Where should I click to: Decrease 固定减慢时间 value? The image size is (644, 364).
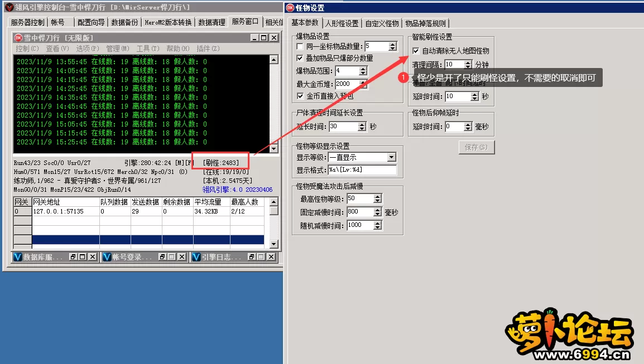tap(378, 214)
